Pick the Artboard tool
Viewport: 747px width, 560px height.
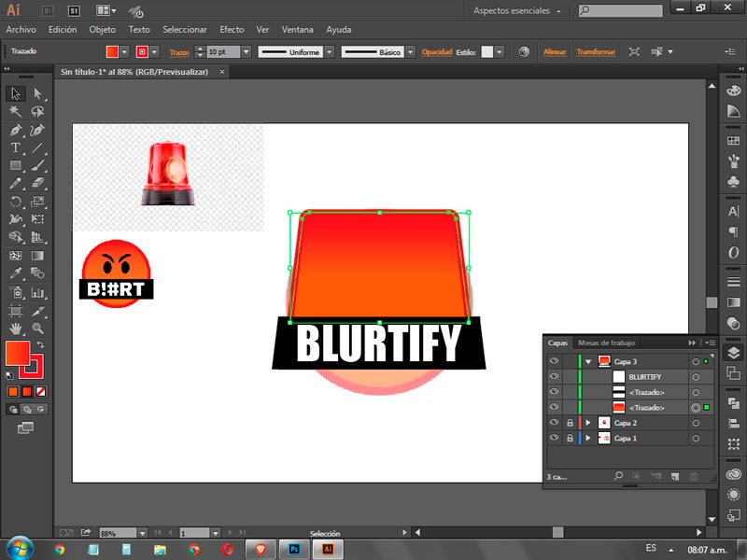(x=16, y=311)
